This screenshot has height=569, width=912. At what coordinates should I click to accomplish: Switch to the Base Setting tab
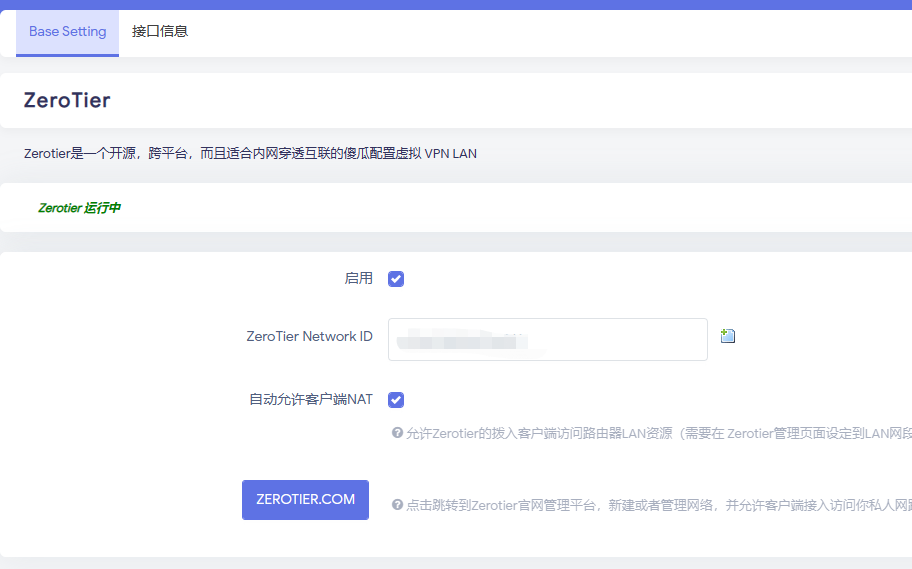coord(67,32)
